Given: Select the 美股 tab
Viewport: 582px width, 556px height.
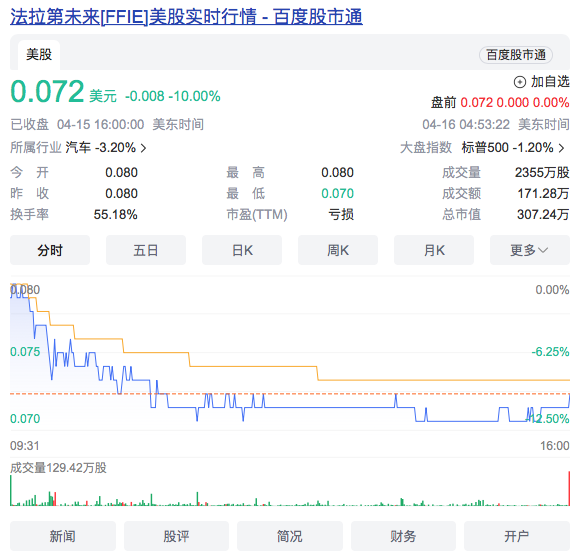Looking at the screenshot, I should coord(39,55).
